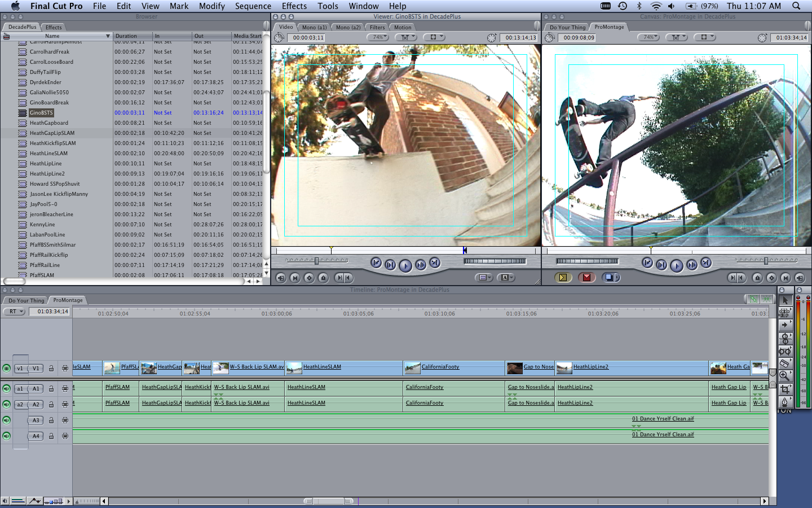812x508 pixels.
Task: Click Add Motion Keyframe button in Viewer
Action: [309, 278]
